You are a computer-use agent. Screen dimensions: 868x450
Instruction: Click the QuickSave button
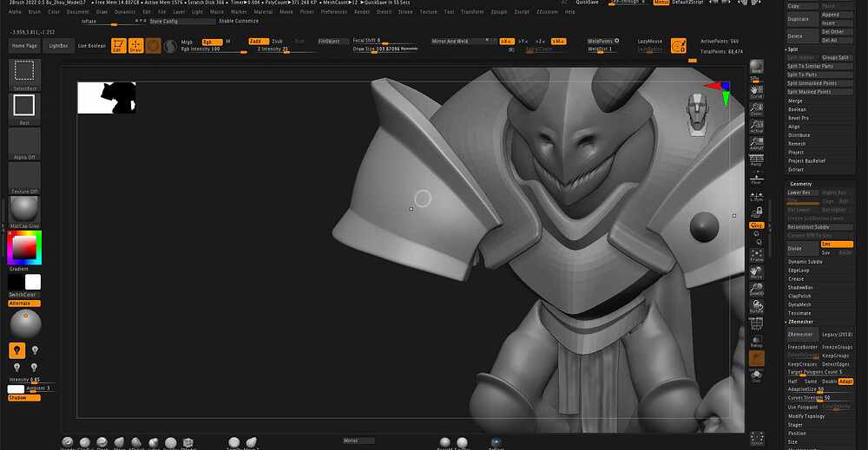pos(587,3)
